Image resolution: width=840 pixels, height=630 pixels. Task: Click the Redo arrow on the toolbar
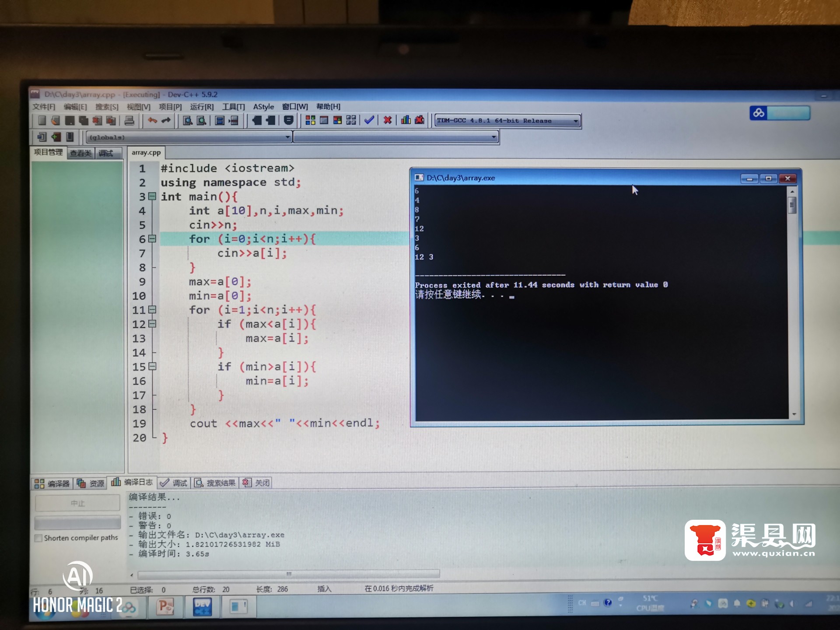pyautogui.click(x=165, y=120)
